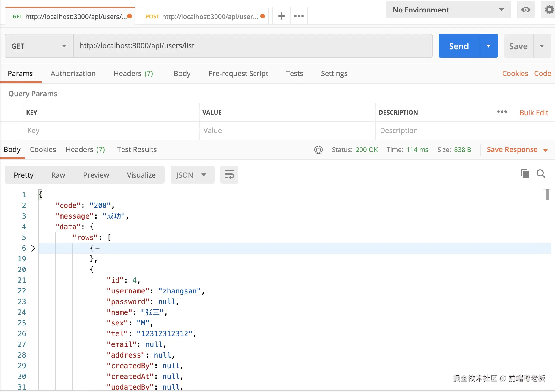Copy response body to clipboard

[525, 173]
